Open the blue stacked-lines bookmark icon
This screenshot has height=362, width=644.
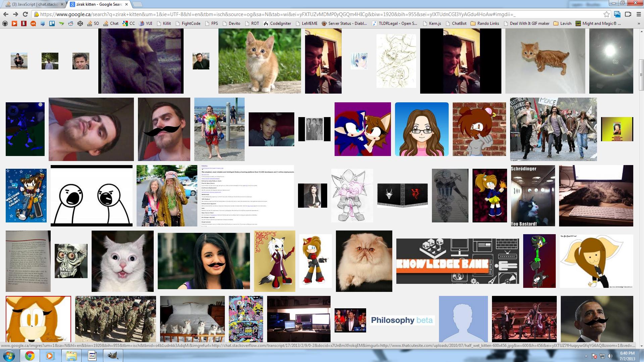[43, 23]
